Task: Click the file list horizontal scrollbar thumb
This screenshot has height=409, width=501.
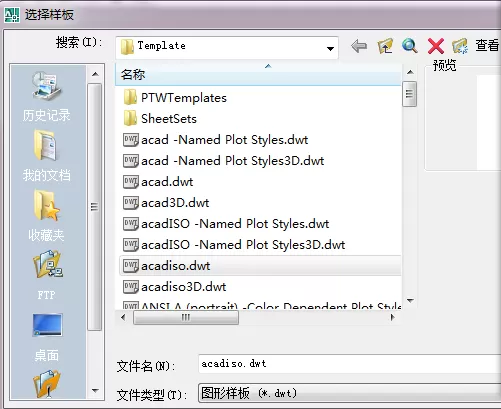Action: pos(186,317)
